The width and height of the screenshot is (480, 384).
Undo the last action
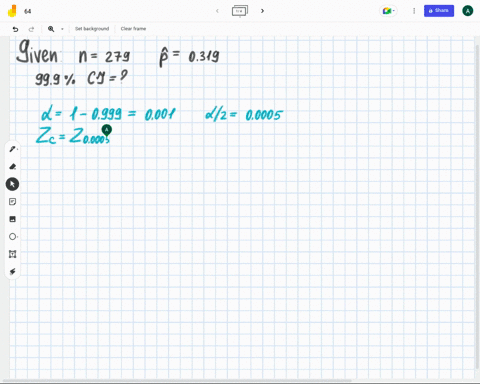coord(15,29)
